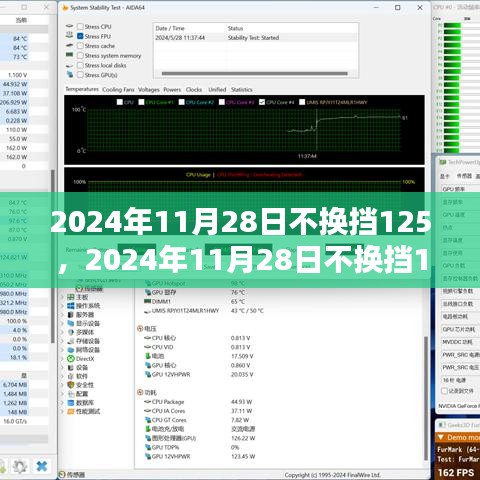Click the CPU Package power row icon
This screenshot has width=480, height=480.
(x=148, y=402)
